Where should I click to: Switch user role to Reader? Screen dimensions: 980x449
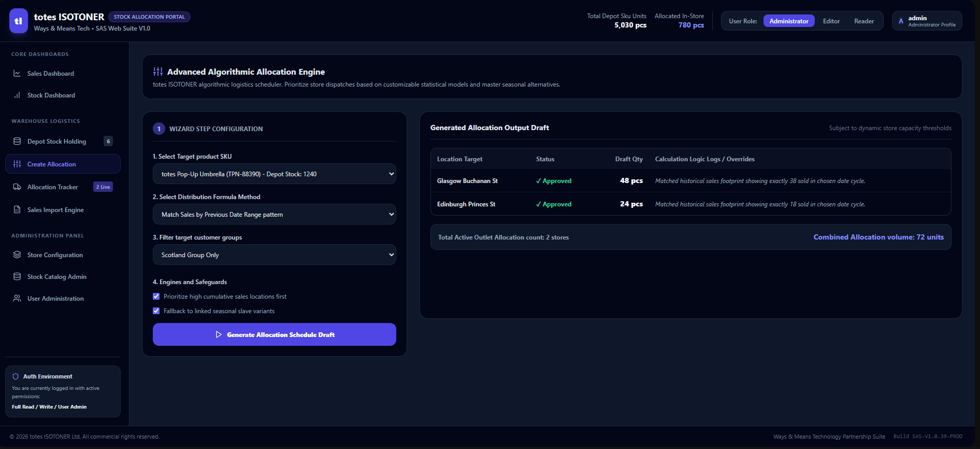pyautogui.click(x=864, y=21)
